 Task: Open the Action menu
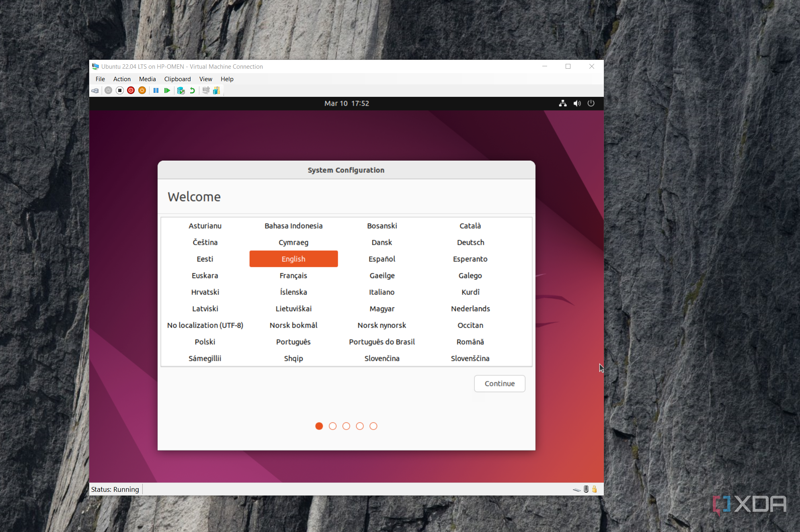pyautogui.click(x=122, y=79)
